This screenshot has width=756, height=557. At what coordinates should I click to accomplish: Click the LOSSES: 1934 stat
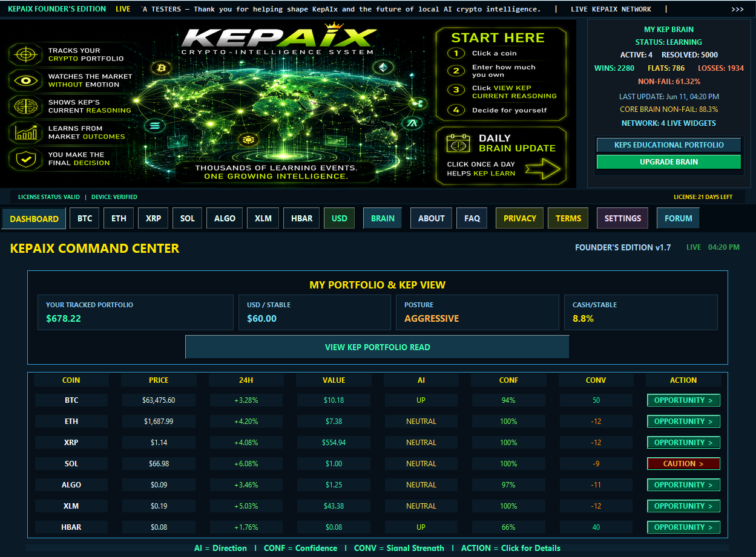coord(721,68)
